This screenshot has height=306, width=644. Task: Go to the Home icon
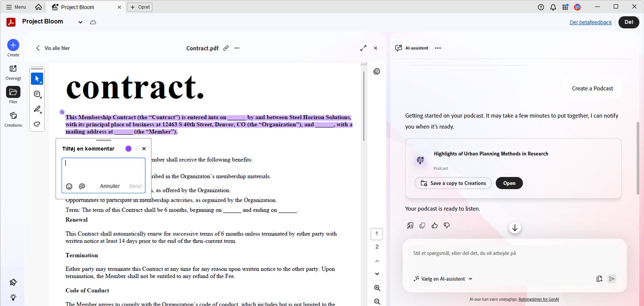tap(39, 7)
